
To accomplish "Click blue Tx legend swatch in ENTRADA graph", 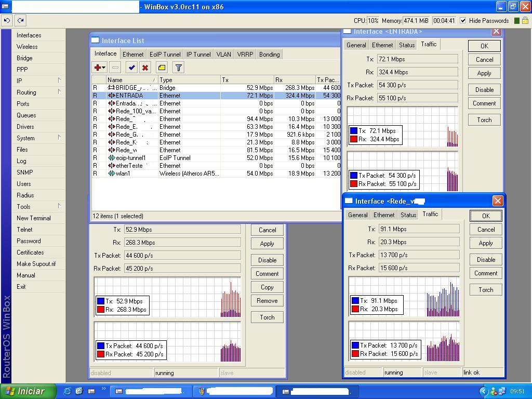I will 353,130.
